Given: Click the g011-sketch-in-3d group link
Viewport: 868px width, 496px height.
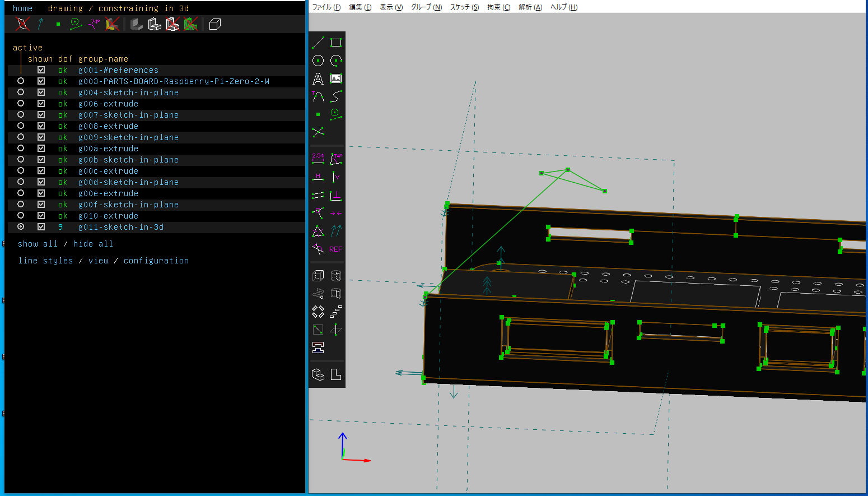Looking at the screenshot, I should coord(121,227).
